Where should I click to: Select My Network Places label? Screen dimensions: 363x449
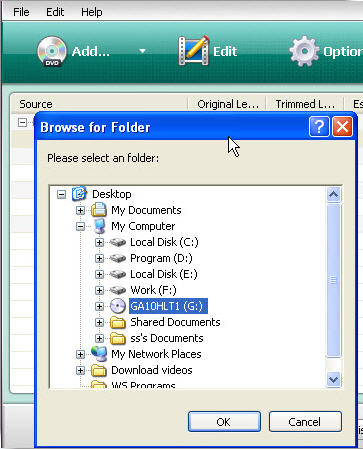(156, 354)
